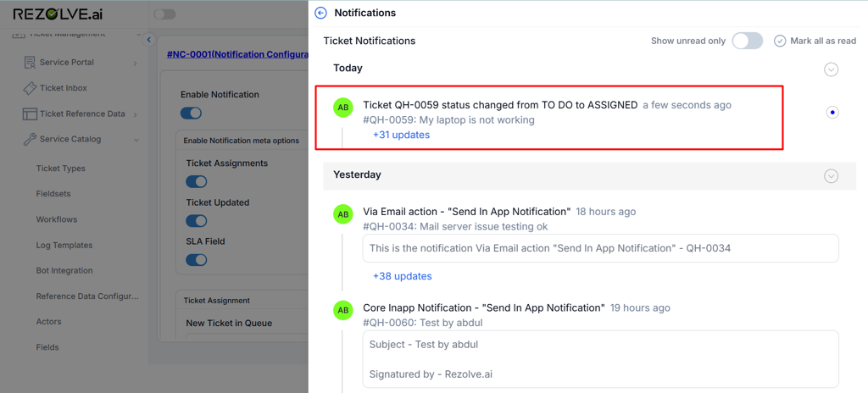Toggle the SLA Field switch
The image size is (868, 393).
coord(196,260)
